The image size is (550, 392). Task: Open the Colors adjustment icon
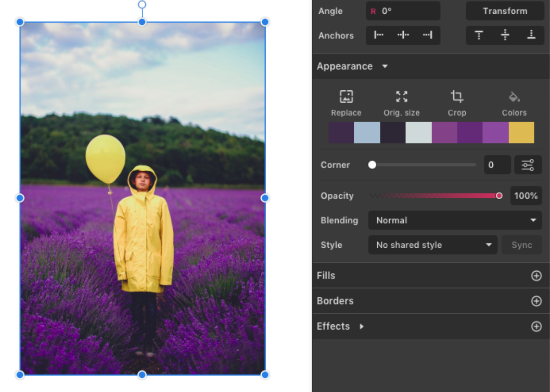[514, 97]
